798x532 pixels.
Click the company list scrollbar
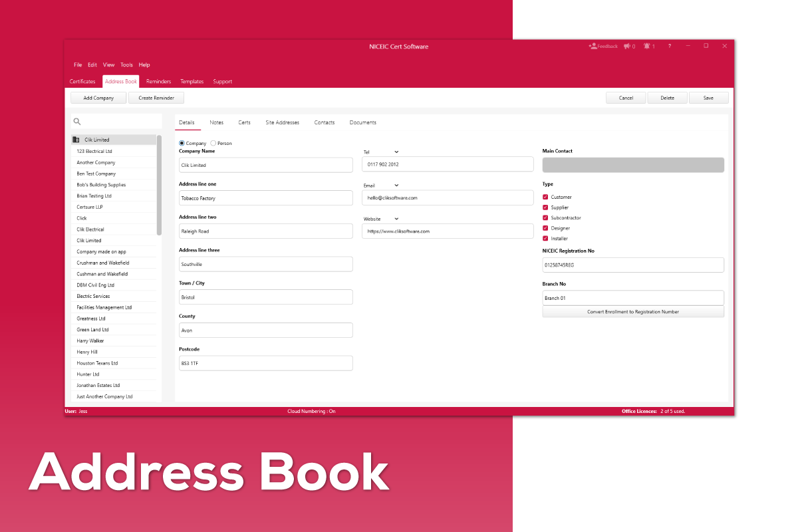tap(159, 185)
